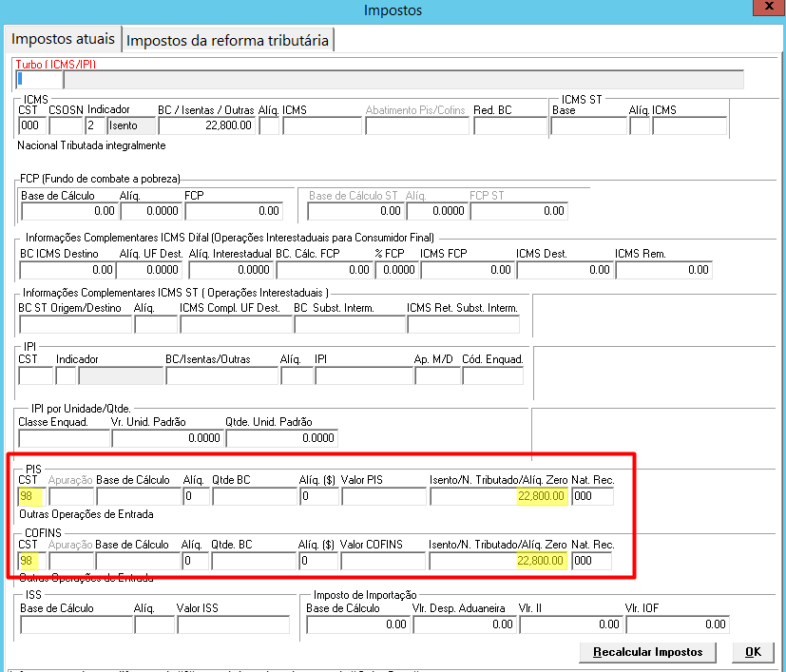Click the ICMS Indicador field with value 2
The image size is (786, 672).
[x=95, y=125]
